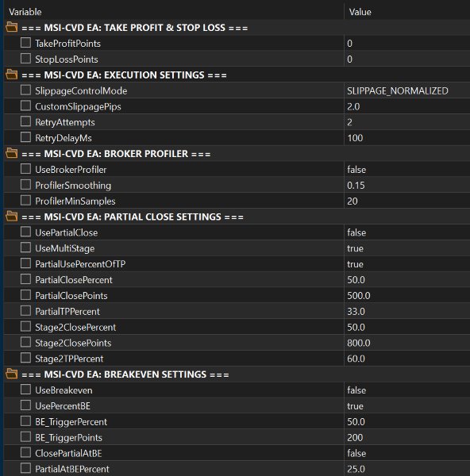470x476 pixels.
Task: Enable the PartialAtBEPercent checkbox
Action: pyautogui.click(x=25, y=468)
